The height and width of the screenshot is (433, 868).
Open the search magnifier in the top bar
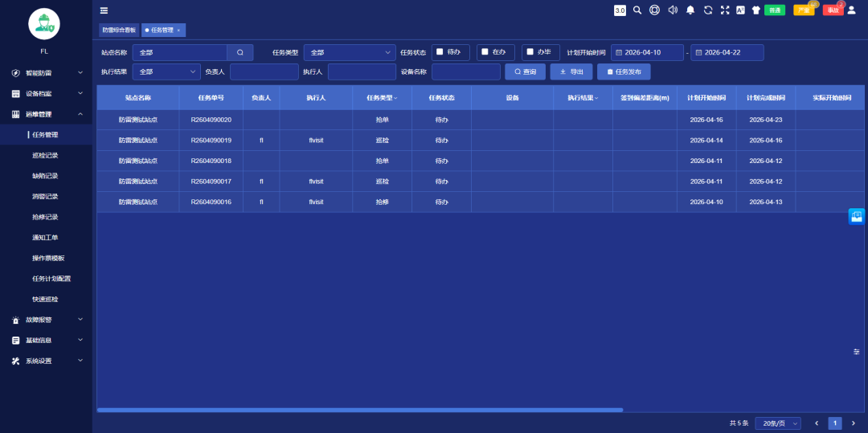(x=637, y=10)
